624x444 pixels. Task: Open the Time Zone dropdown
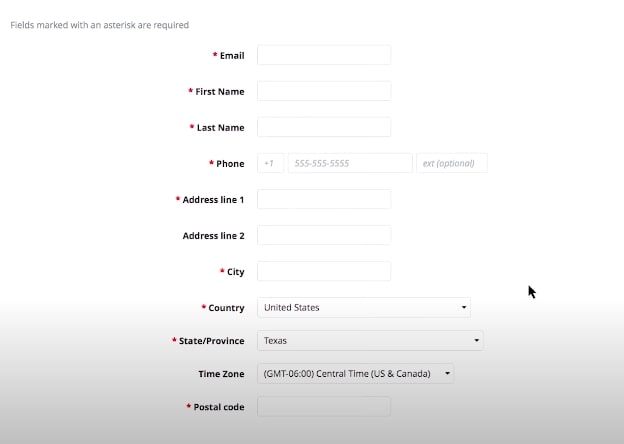355,374
